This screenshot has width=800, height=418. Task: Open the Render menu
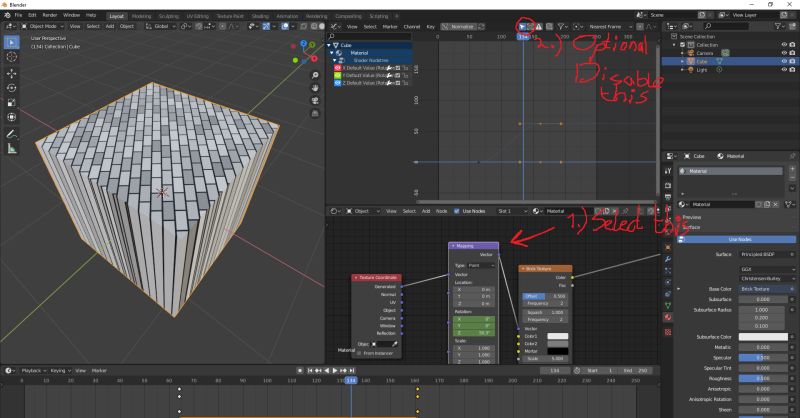click(49, 15)
